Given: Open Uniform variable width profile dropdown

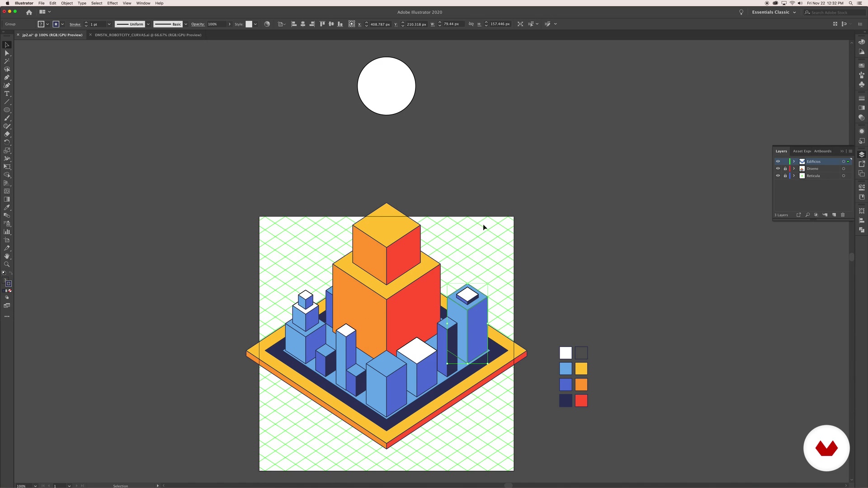Looking at the screenshot, I should coord(148,24).
